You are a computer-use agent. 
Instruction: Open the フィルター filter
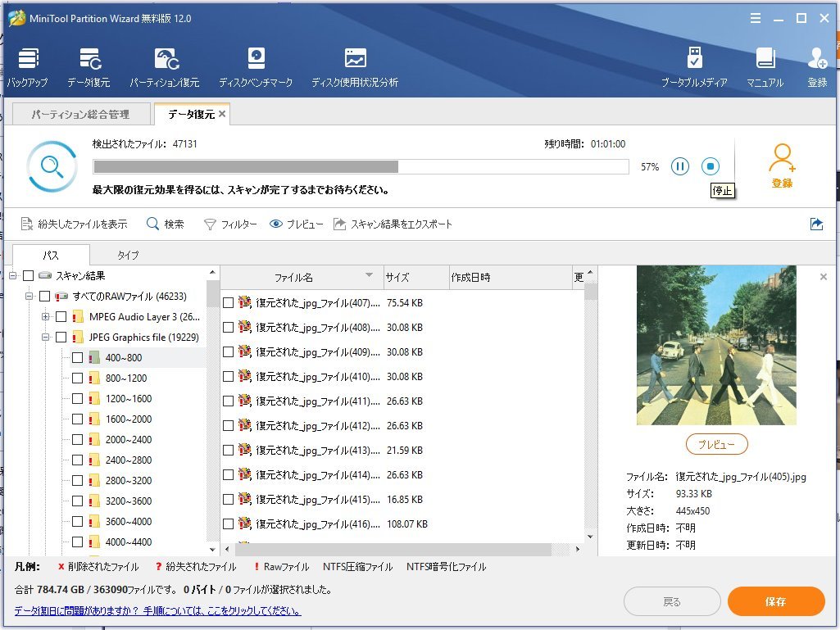tap(230, 224)
